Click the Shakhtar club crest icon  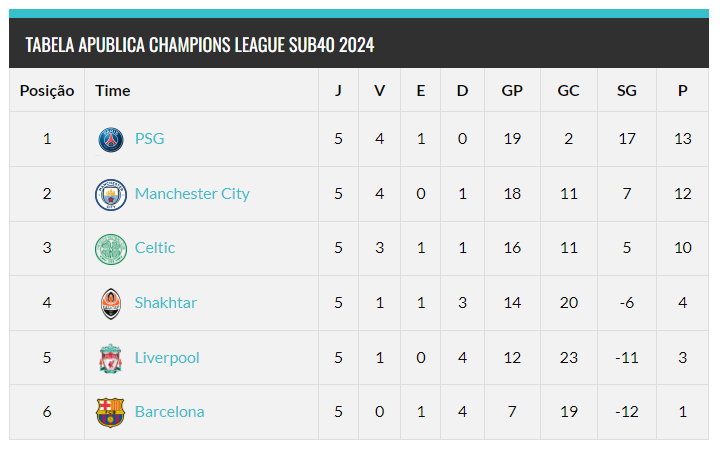(x=111, y=303)
